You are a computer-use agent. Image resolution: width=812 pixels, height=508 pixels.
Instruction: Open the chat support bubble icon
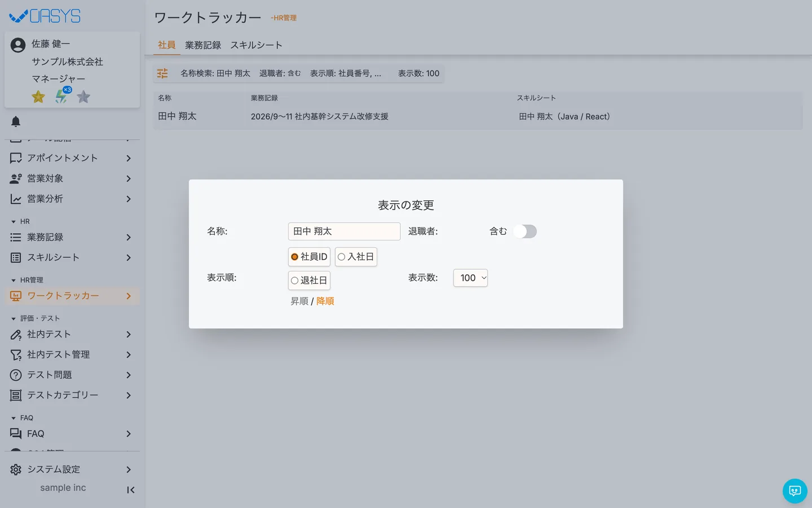(x=795, y=491)
